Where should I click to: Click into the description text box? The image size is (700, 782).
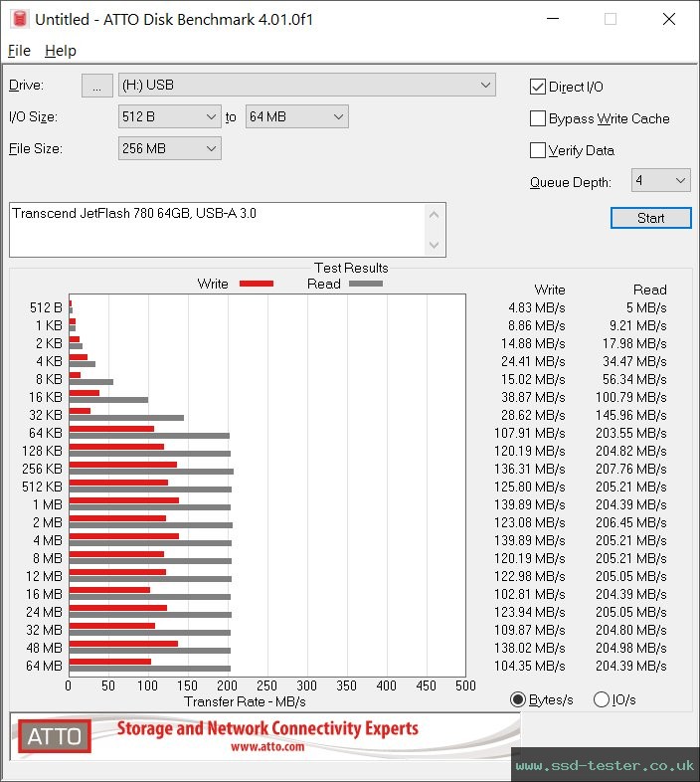217,230
